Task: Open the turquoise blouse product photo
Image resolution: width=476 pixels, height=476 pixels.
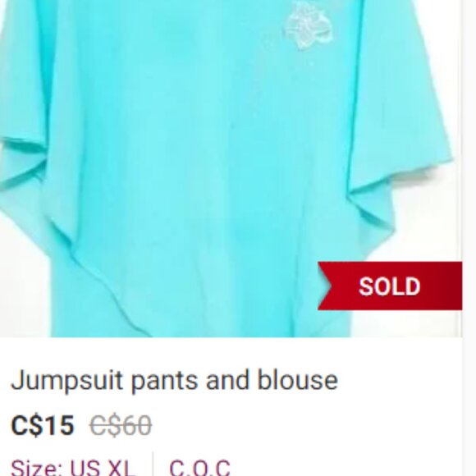Action: 231,168
